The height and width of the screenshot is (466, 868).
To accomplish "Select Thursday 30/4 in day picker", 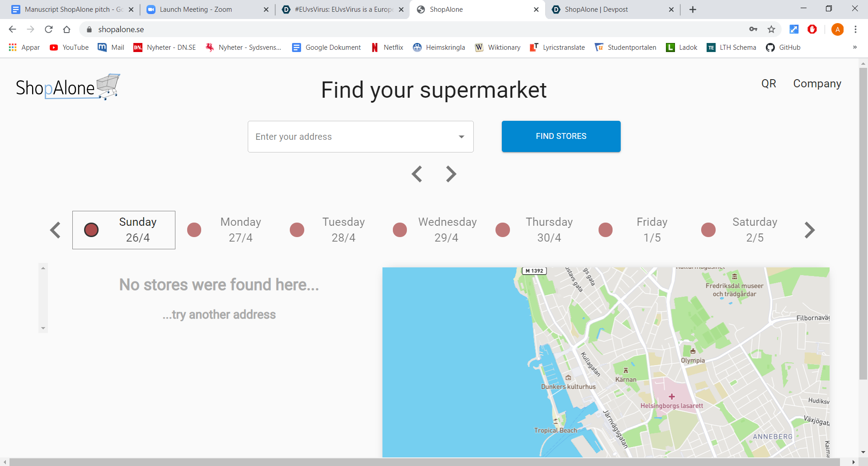I will pos(535,230).
